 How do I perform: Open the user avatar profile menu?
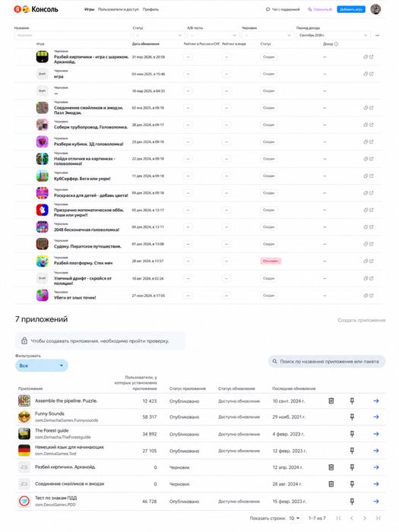pos(375,9)
